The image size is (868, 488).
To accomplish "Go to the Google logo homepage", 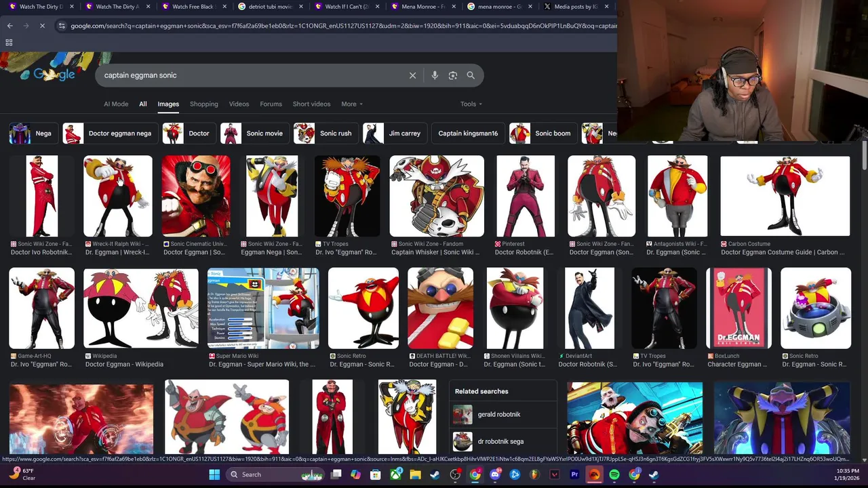I will point(54,75).
